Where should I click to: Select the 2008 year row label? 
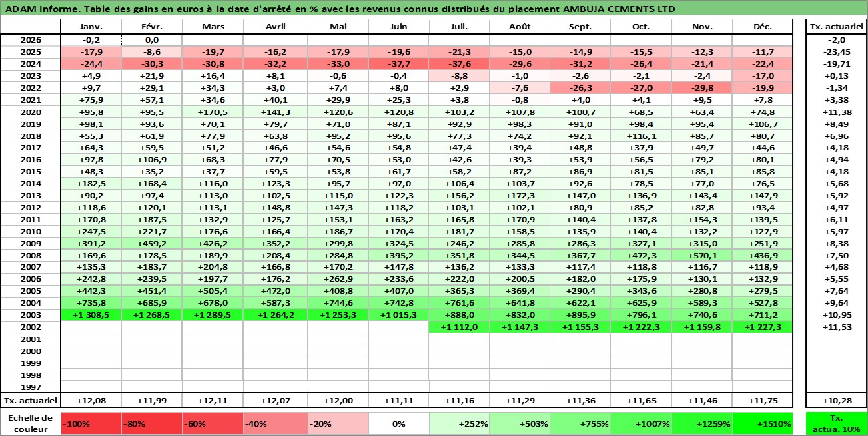click(x=30, y=255)
